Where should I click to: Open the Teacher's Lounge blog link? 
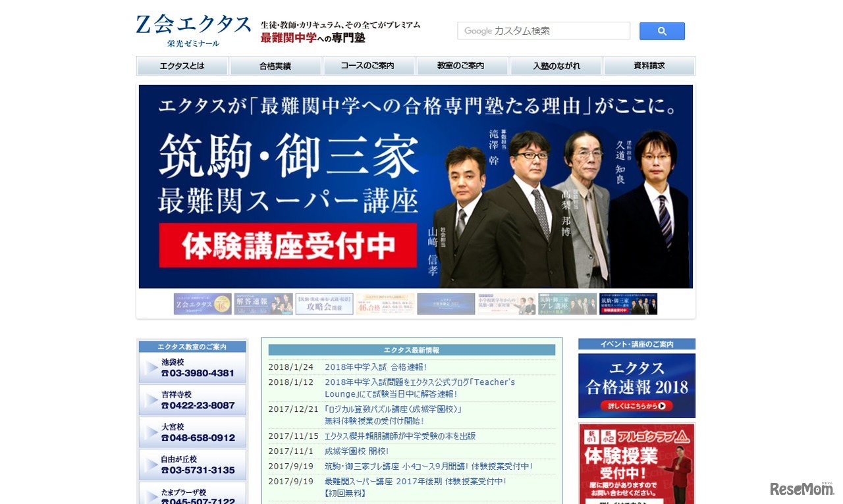(419, 382)
